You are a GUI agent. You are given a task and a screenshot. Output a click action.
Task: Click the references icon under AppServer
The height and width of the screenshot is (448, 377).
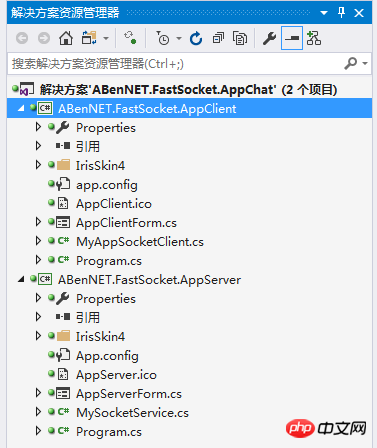pyautogui.click(x=63, y=317)
